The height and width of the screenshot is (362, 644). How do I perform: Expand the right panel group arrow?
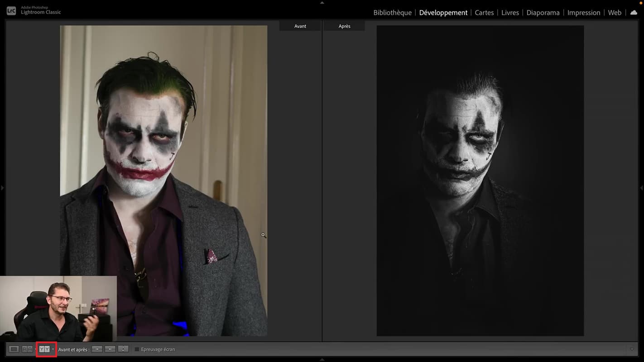641,188
